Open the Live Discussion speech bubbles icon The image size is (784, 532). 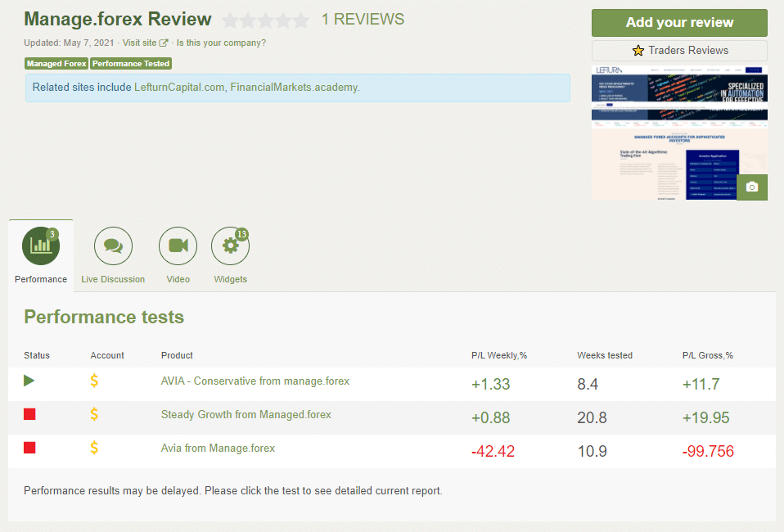point(114,246)
